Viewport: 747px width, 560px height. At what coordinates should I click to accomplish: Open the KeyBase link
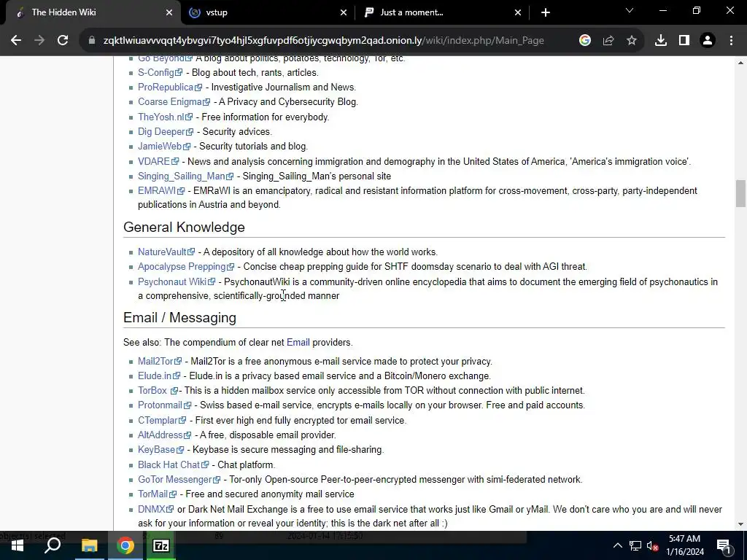tap(160, 450)
